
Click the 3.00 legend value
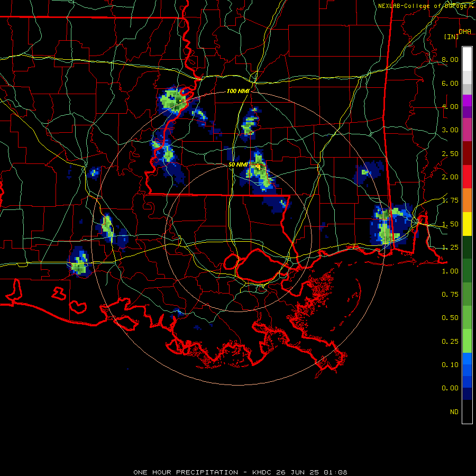tap(450, 130)
